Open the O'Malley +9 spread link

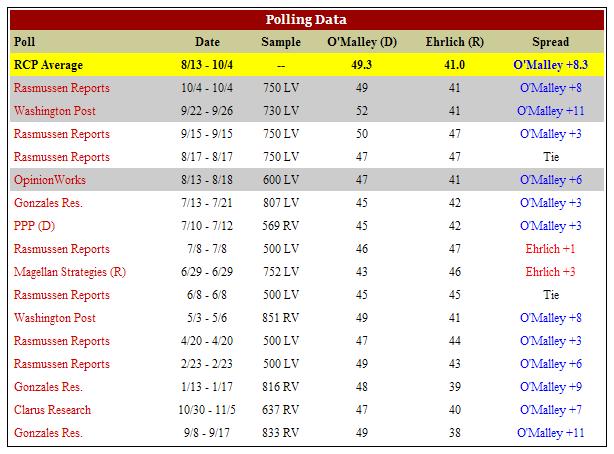coord(551,387)
